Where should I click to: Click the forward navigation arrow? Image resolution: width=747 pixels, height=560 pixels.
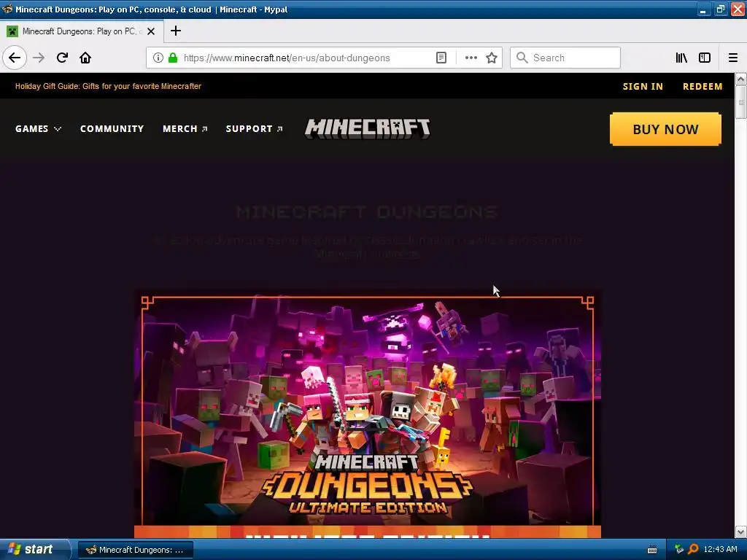pyautogui.click(x=39, y=58)
